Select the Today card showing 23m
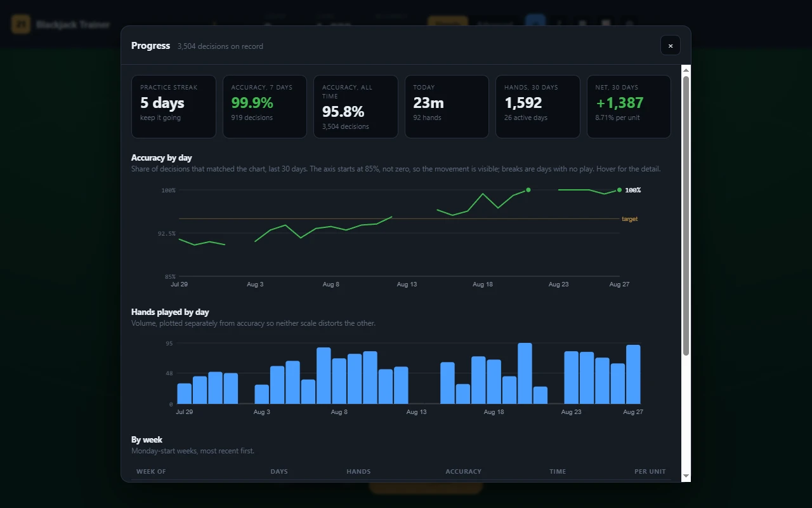 (447, 107)
